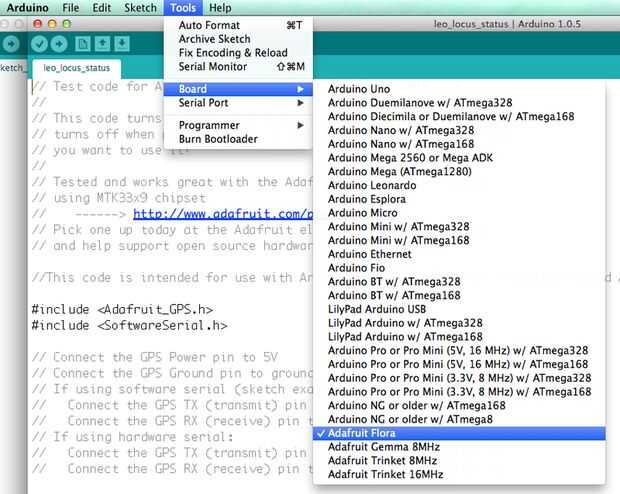The height and width of the screenshot is (494, 620).
Task: Select Arduino Uno board
Action: point(459,89)
